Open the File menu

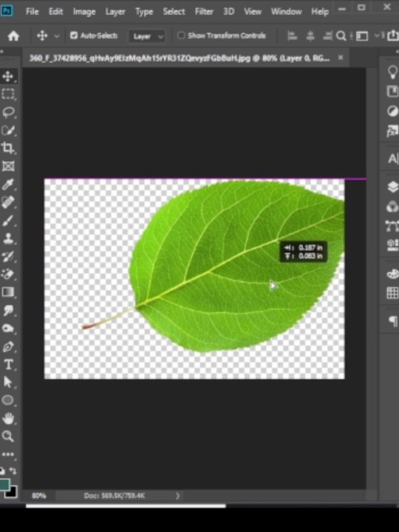click(33, 12)
